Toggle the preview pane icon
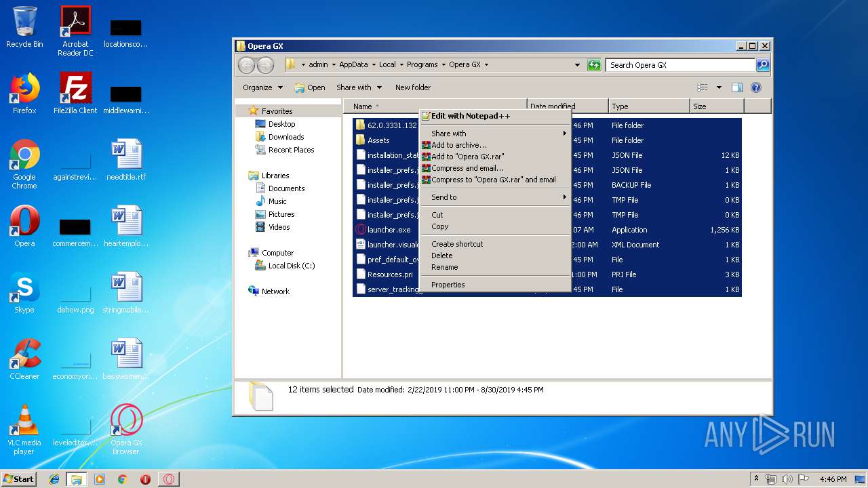Screen dimensions: 868x488 coord(737,87)
